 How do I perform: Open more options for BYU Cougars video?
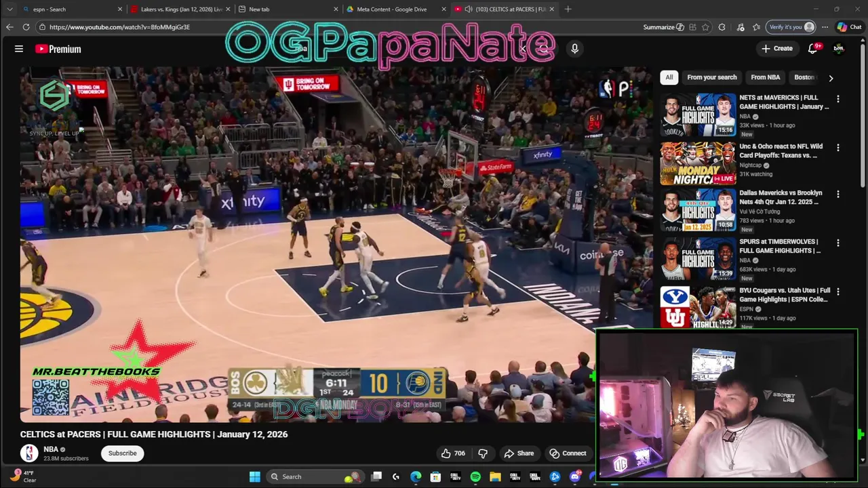tap(838, 291)
